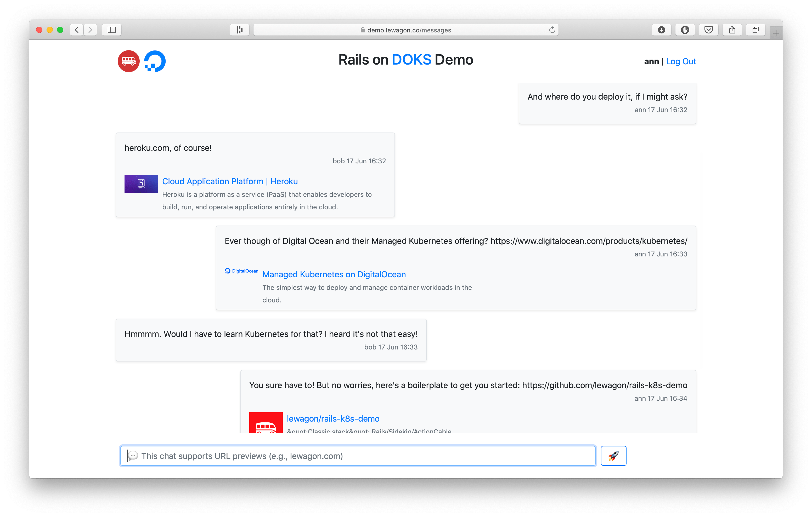Go back with Safari back arrow
812x517 pixels.
(x=77, y=30)
